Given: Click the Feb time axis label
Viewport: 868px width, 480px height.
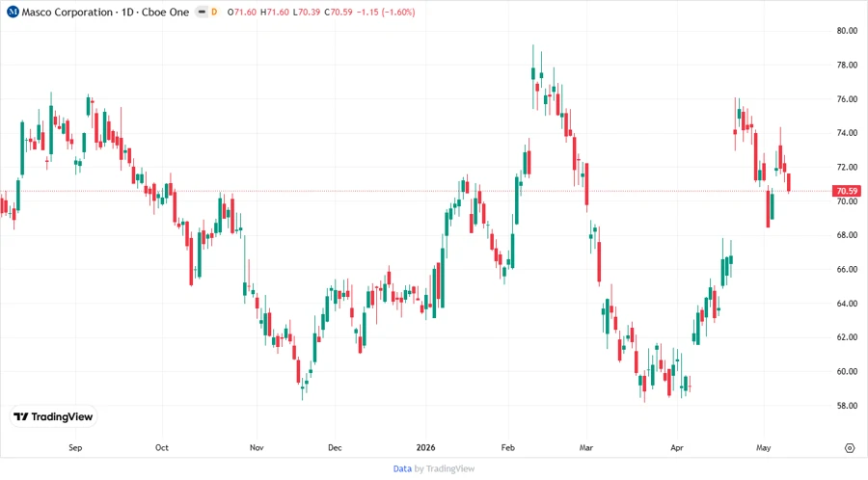Looking at the screenshot, I should pyautogui.click(x=507, y=447).
